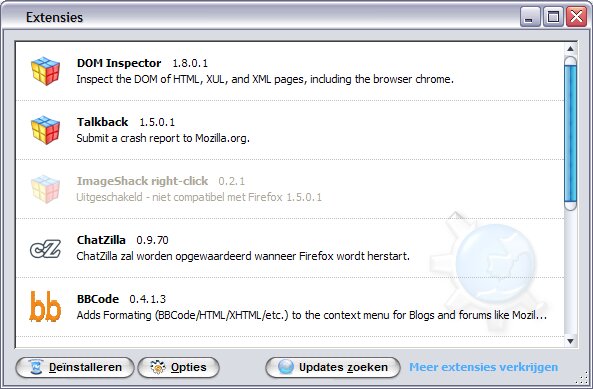This screenshot has height=389, width=593.
Task: Open the Meer extensies verkrijgen link
Action: (x=484, y=367)
